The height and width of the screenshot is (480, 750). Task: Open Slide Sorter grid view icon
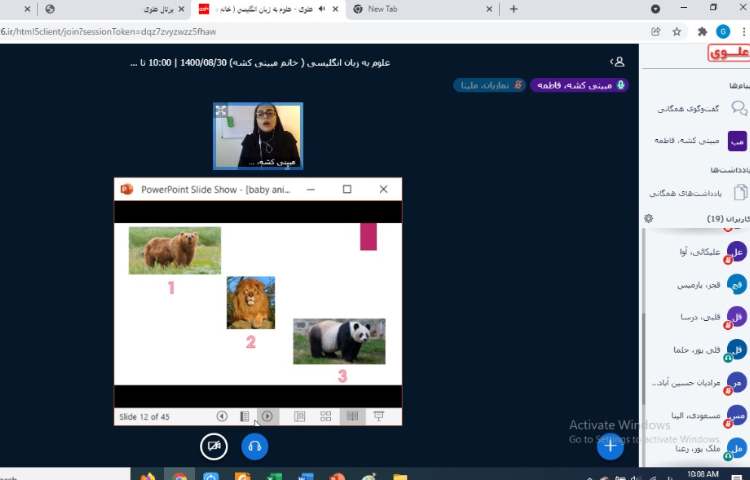(x=326, y=416)
